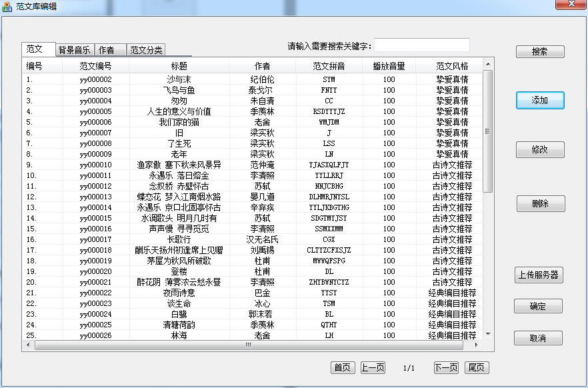Confirm changes with the 确定 button
Viewport: 588px width, 388px height.
(539, 307)
